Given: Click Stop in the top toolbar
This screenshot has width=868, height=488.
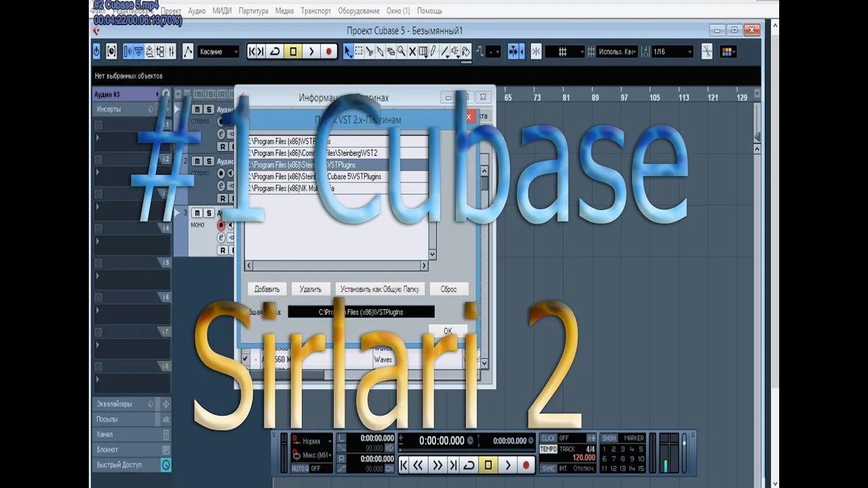Looking at the screenshot, I should pyautogui.click(x=293, y=52).
